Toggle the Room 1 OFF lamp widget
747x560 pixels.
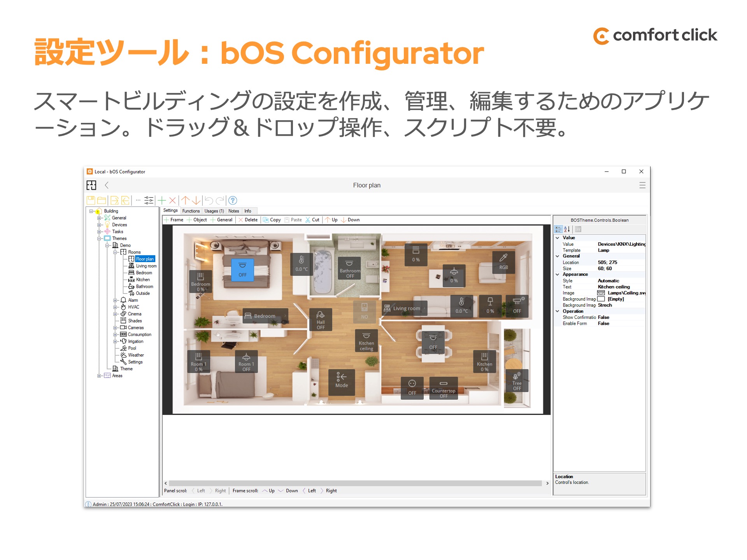coord(246,362)
